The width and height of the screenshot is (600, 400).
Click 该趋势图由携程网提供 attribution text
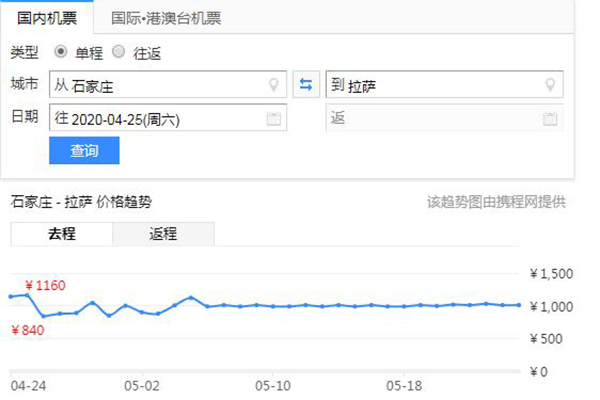496,202
